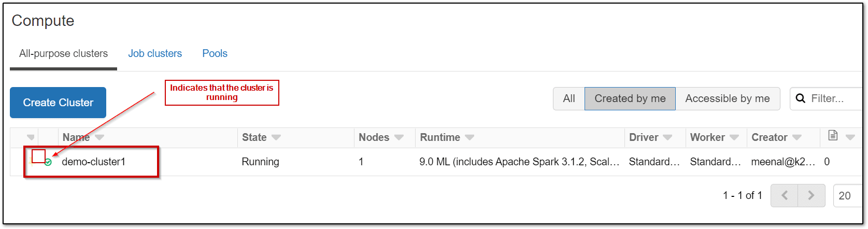Click the green running status icon

(x=48, y=162)
